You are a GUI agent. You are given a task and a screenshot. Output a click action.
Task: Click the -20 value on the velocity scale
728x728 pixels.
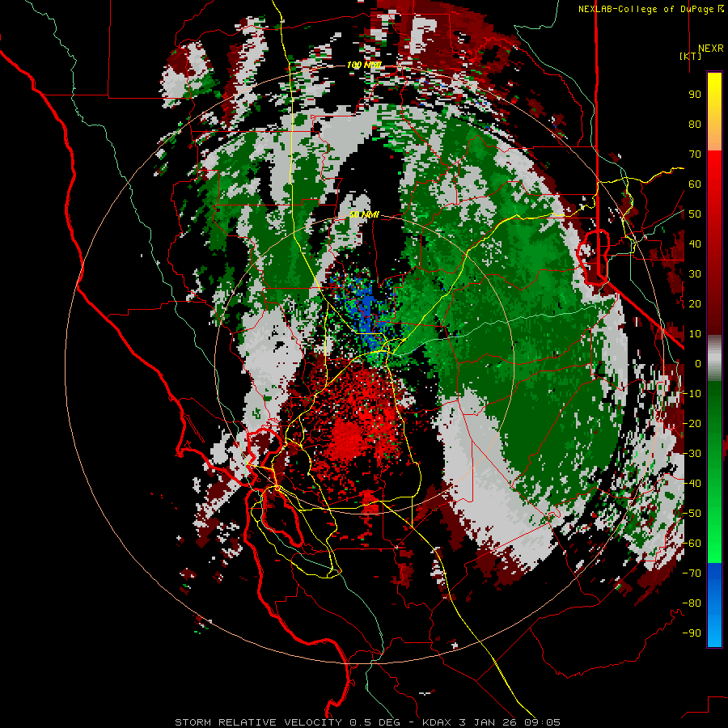coord(692,423)
